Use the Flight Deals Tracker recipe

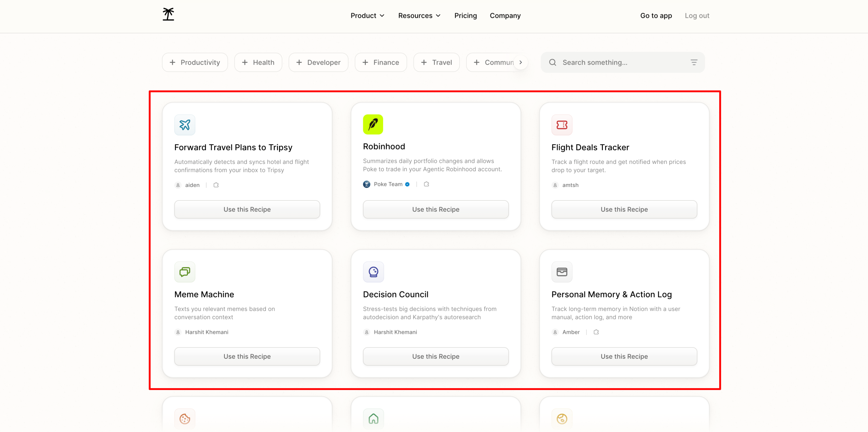click(624, 209)
